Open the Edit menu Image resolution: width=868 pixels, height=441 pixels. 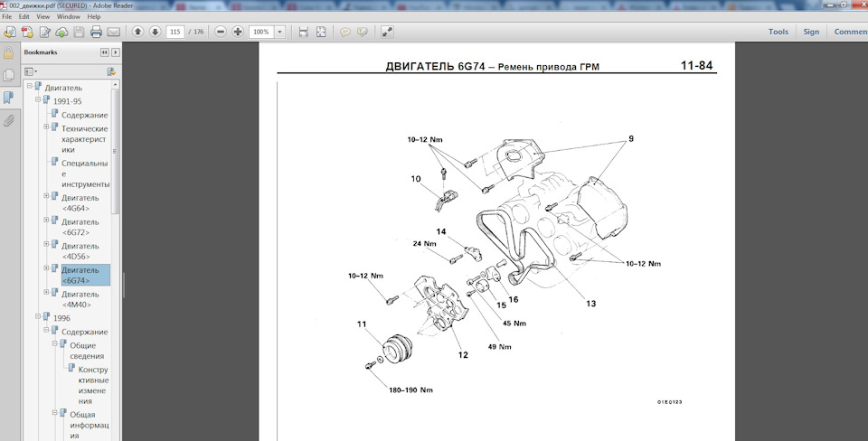24,16
